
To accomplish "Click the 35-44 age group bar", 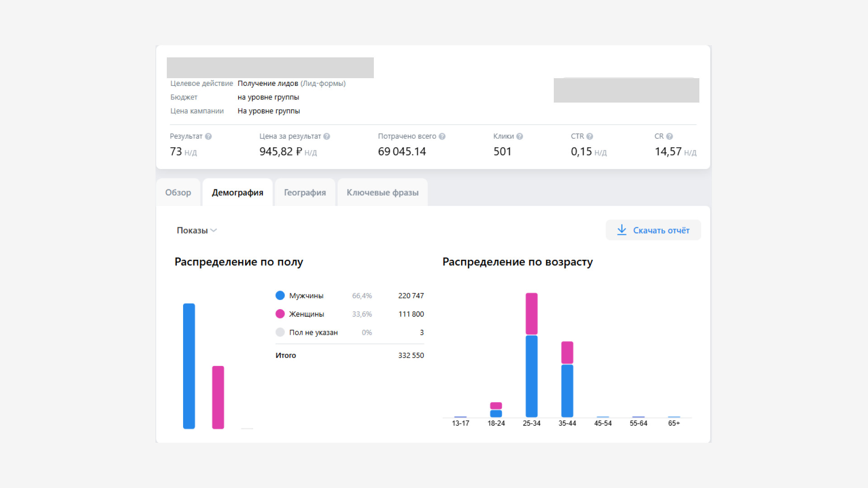I will (567, 379).
